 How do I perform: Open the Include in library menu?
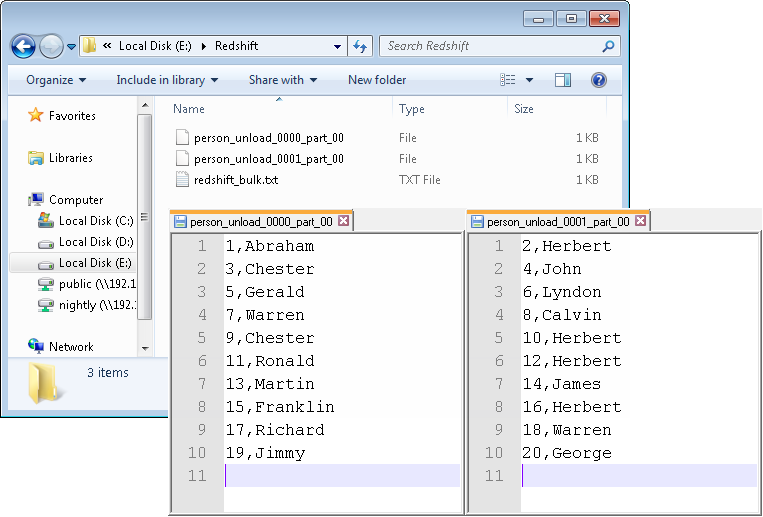coord(167,80)
